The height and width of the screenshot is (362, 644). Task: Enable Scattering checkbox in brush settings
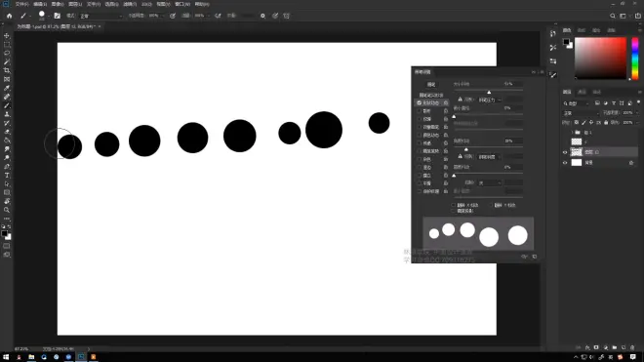click(419, 111)
